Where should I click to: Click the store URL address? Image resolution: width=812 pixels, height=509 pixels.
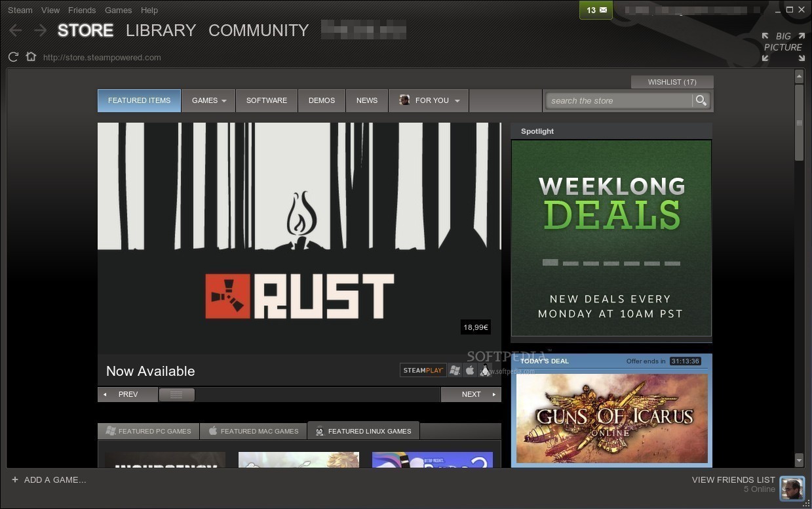pos(102,57)
